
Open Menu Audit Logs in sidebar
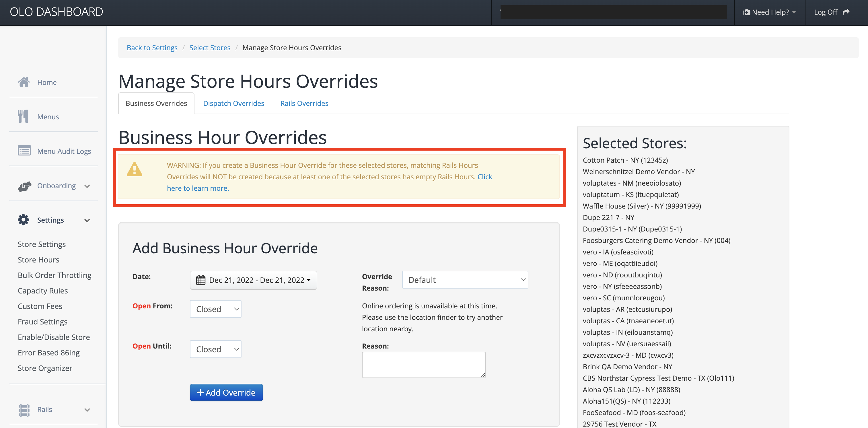[64, 151]
